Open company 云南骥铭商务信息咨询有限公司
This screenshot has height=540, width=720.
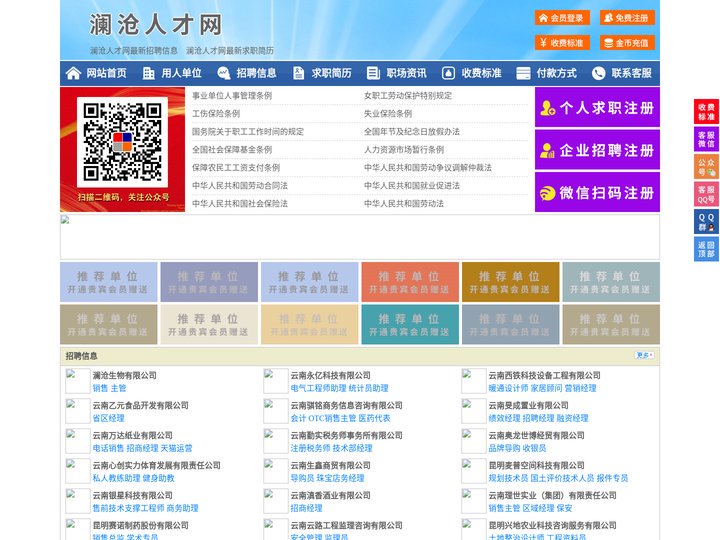pos(346,405)
